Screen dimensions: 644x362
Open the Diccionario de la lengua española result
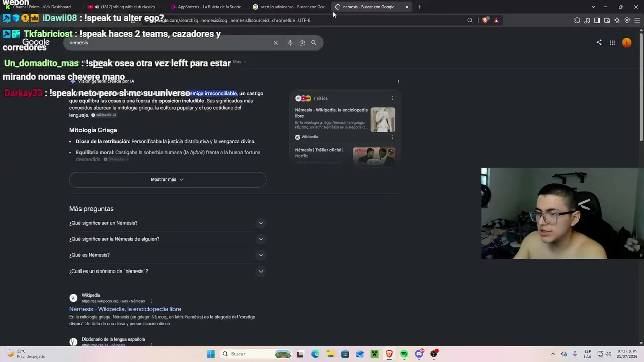point(113,339)
